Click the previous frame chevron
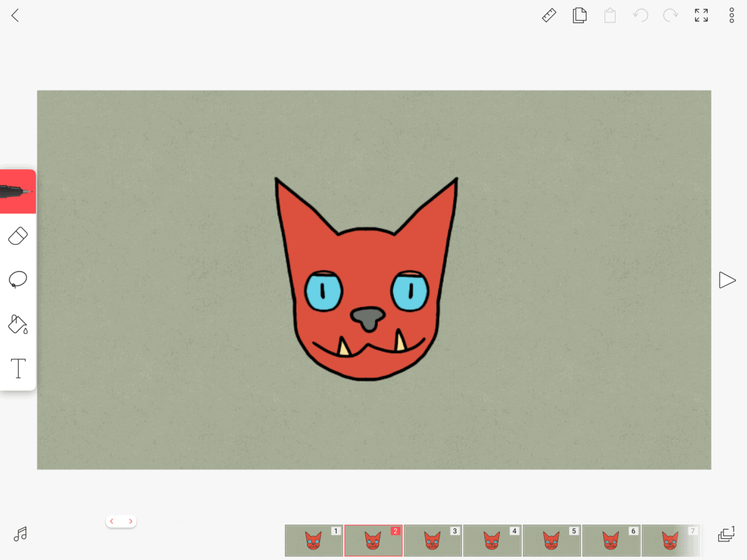747x560 pixels. [x=112, y=521]
